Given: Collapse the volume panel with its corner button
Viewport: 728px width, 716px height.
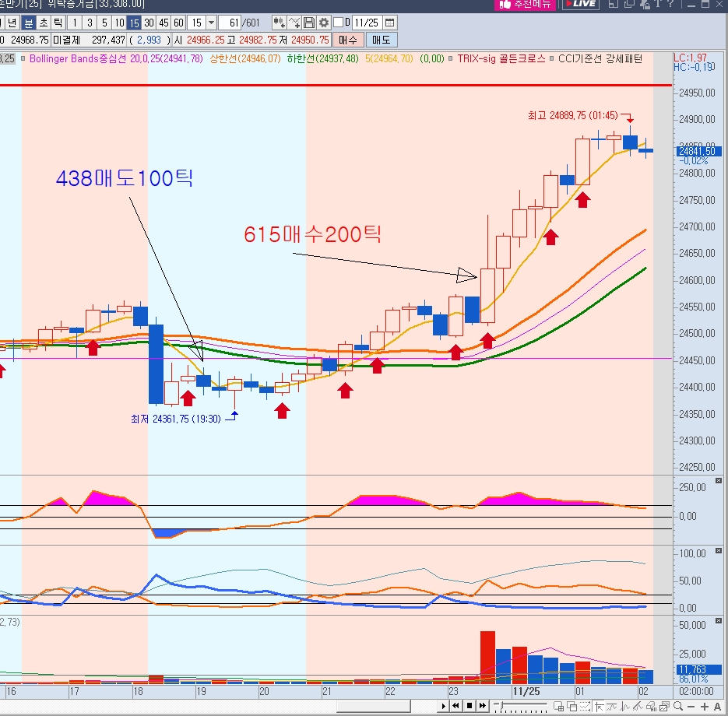Looking at the screenshot, I should point(718,620).
